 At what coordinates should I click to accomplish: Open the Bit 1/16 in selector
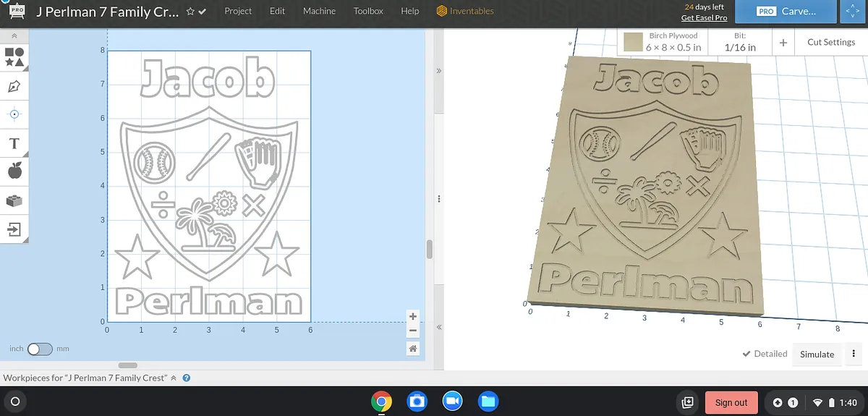point(740,42)
